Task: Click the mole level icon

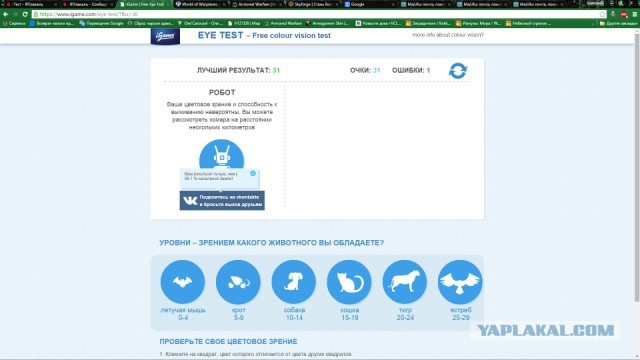Action: click(238, 282)
